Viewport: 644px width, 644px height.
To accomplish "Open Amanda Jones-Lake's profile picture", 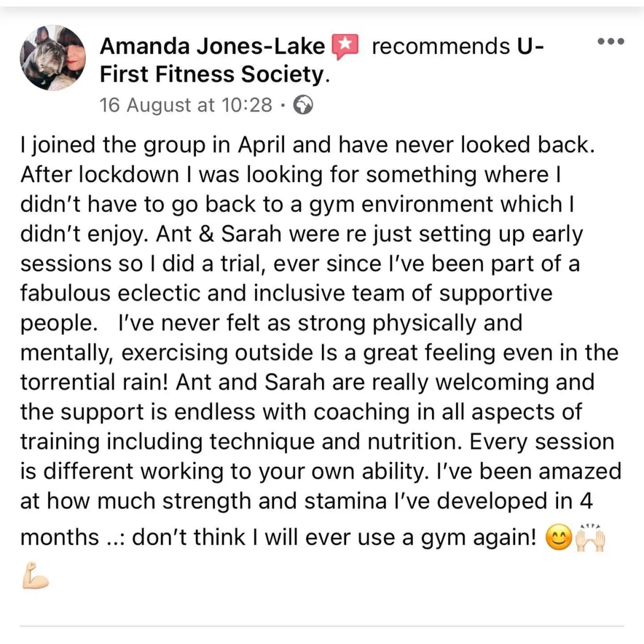I will [x=53, y=57].
